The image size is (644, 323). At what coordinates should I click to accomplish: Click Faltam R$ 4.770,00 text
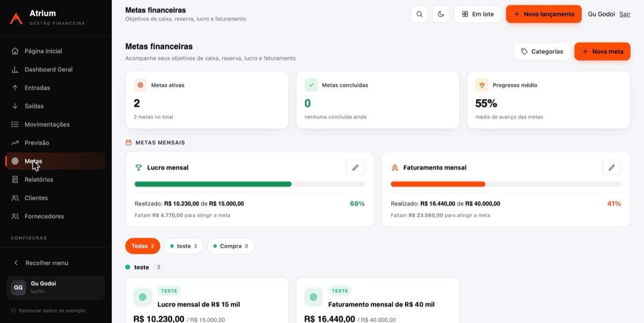[182, 215]
